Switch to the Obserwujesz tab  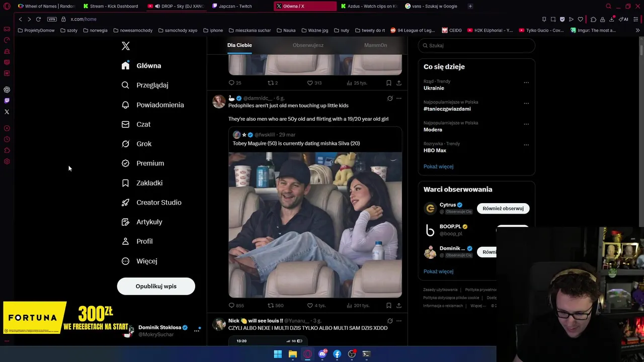(308, 45)
